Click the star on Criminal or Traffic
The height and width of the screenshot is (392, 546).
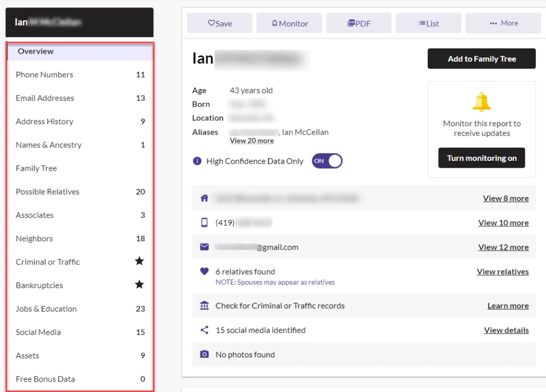(x=139, y=261)
